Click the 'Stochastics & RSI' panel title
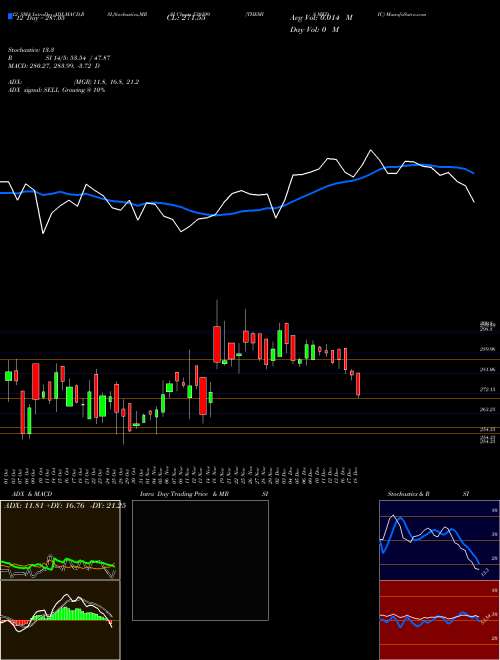 [428, 494]
